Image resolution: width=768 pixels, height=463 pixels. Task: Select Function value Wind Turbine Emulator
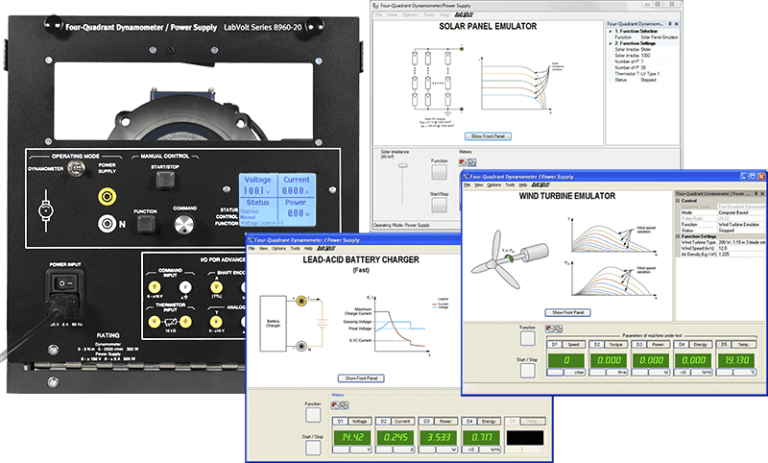click(x=739, y=224)
